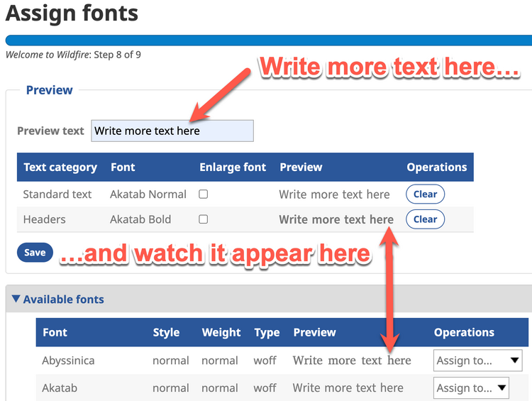Click the Text category column header

[x=60, y=167]
